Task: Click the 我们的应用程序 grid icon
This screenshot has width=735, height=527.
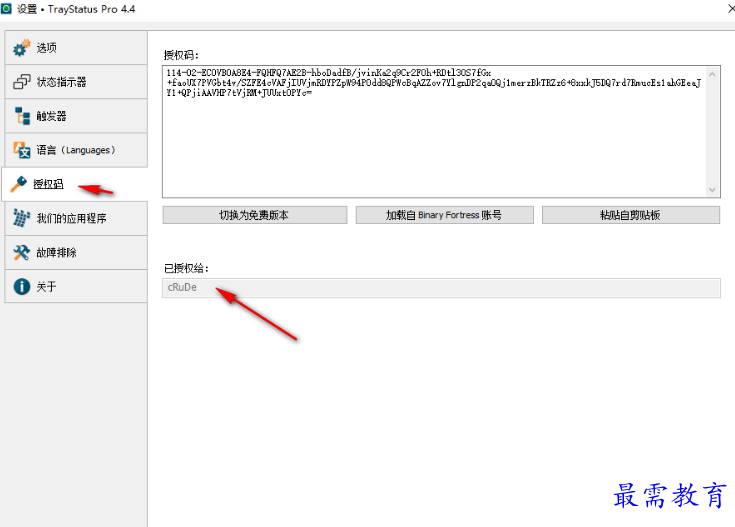Action: 21,218
